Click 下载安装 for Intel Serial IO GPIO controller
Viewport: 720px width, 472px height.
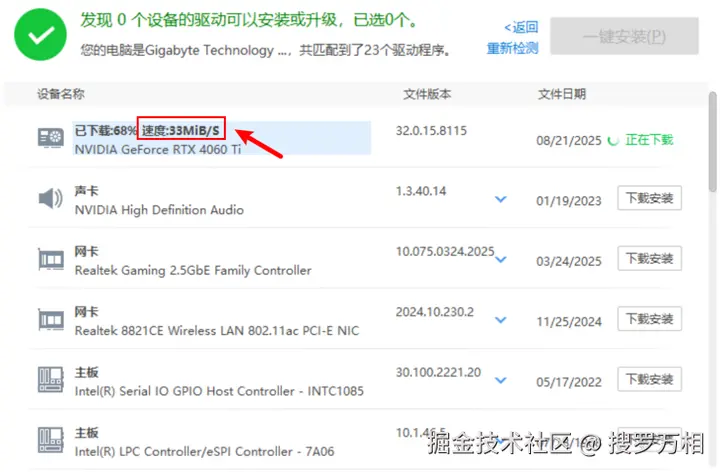coord(649,379)
